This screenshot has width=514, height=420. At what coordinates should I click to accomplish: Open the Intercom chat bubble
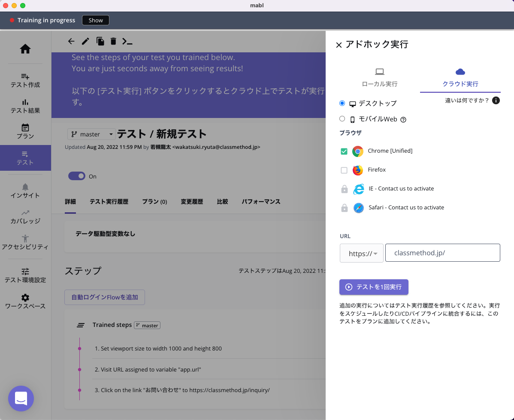21,399
